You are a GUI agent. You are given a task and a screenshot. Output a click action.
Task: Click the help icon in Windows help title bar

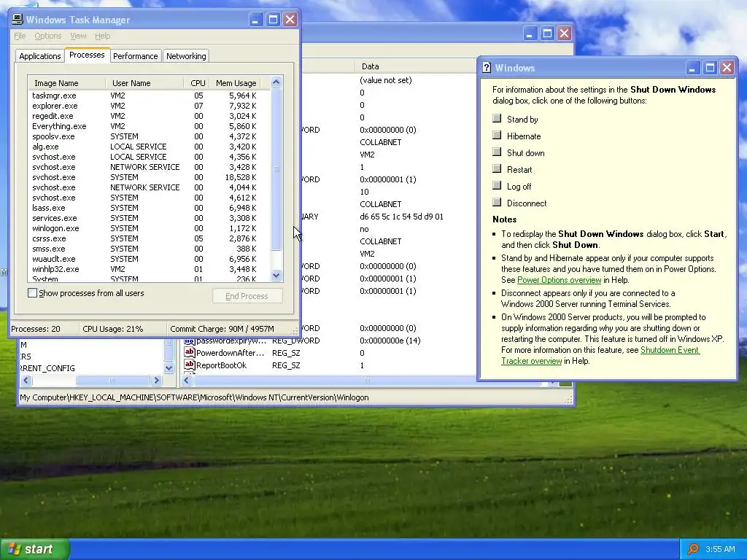tap(487, 68)
